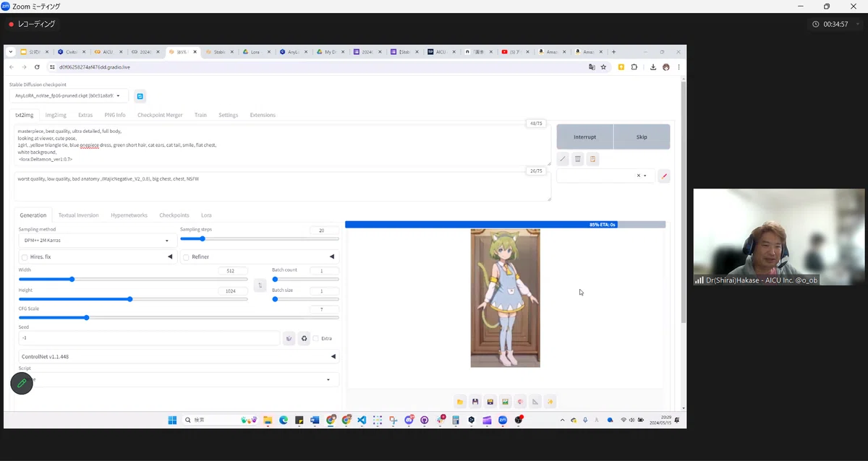
Task: Launch Microsoft Edge from the taskbar
Action: click(x=284, y=420)
